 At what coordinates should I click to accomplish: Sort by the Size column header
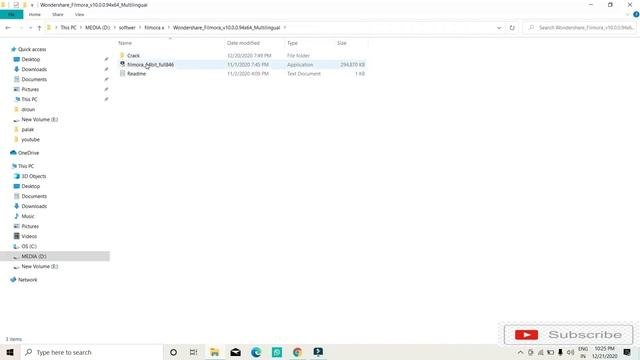(x=342, y=43)
